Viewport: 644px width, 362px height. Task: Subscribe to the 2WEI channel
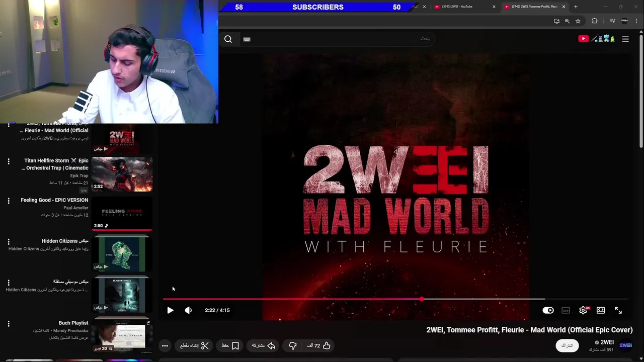click(567, 345)
